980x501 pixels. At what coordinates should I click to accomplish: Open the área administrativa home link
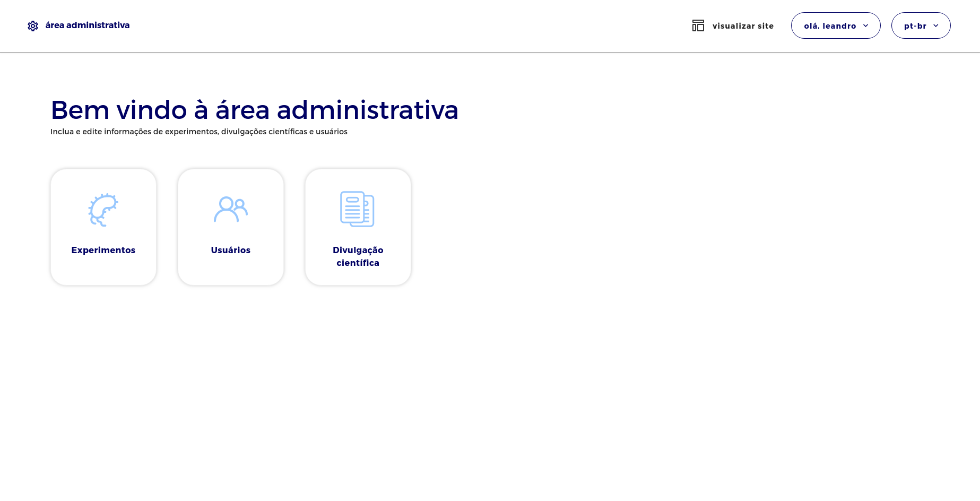click(88, 25)
